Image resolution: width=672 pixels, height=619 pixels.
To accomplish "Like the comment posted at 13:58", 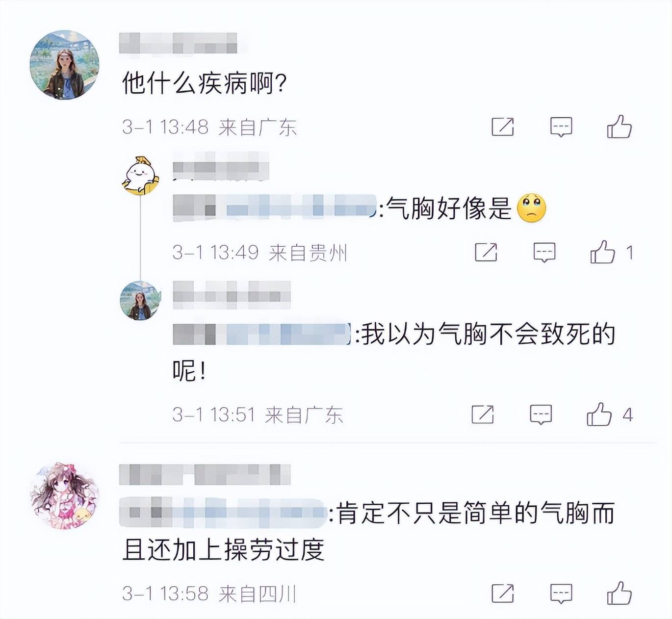I will (619, 593).
